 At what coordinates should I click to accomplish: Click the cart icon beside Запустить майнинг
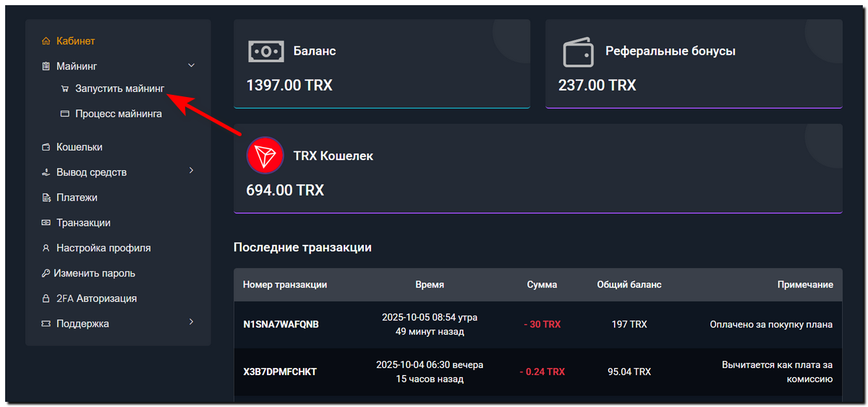[x=65, y=89]
